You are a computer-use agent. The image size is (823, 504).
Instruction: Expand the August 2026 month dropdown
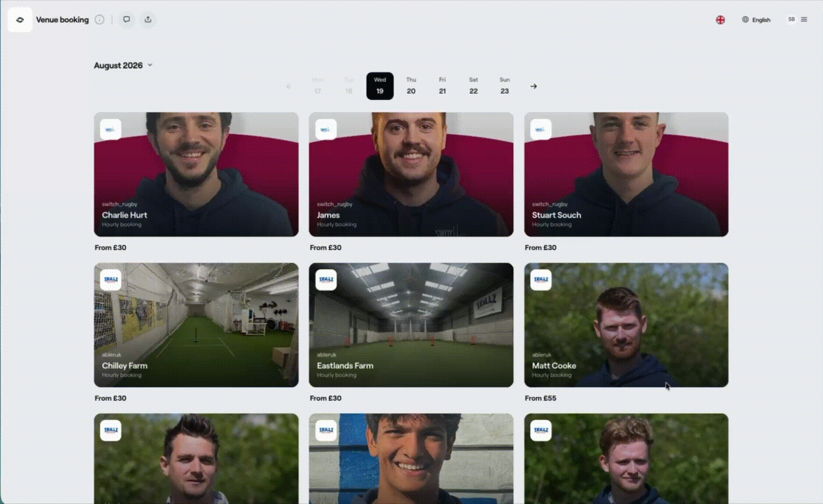[x=123, y=65]
